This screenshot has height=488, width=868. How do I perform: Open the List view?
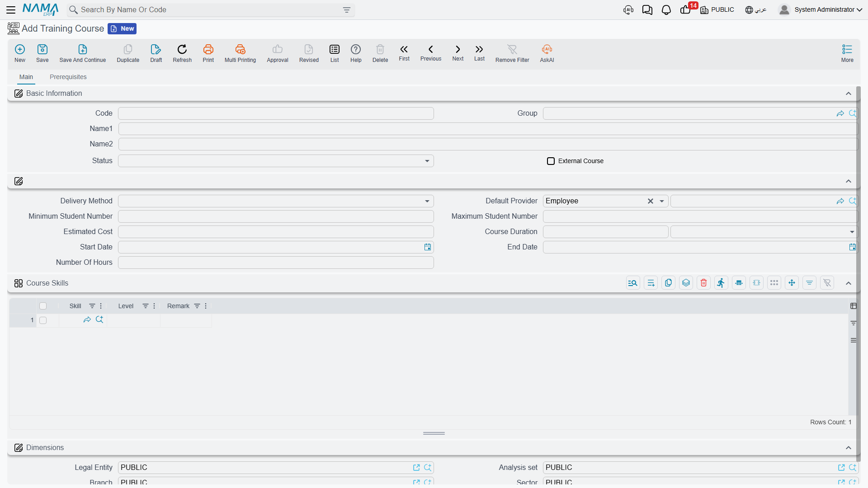(335, 53)
